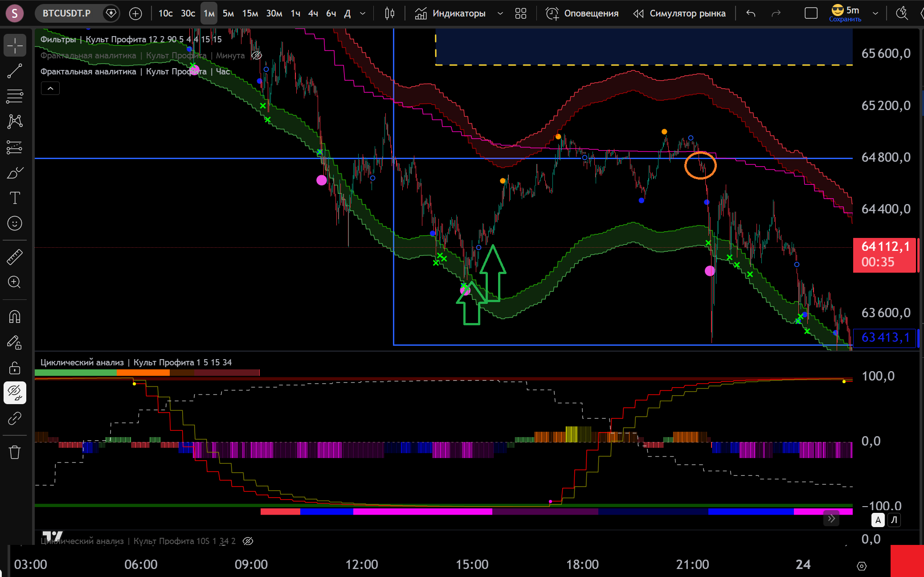The width and height of the screenshot is (924, 577).
Task: Toggle hide all drawings eye button
Action: pos(15,393)
